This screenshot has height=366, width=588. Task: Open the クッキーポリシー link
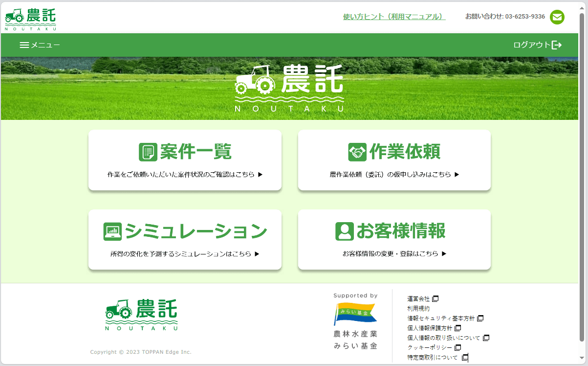click(x=430, y=347)
